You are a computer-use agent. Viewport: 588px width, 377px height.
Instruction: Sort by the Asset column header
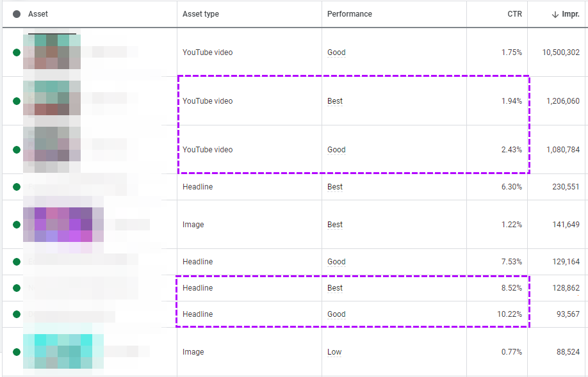[x=38, y=14]
